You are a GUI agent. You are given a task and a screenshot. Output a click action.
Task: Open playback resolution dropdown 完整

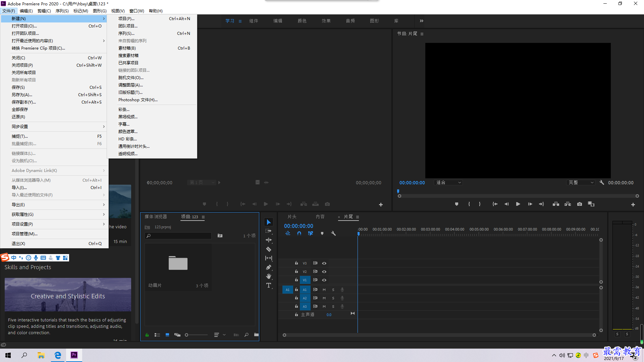click(x=581, y=183)
